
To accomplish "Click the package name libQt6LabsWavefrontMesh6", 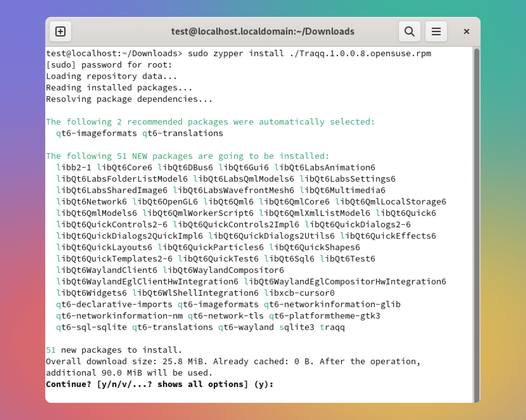I will coord(233,190).
